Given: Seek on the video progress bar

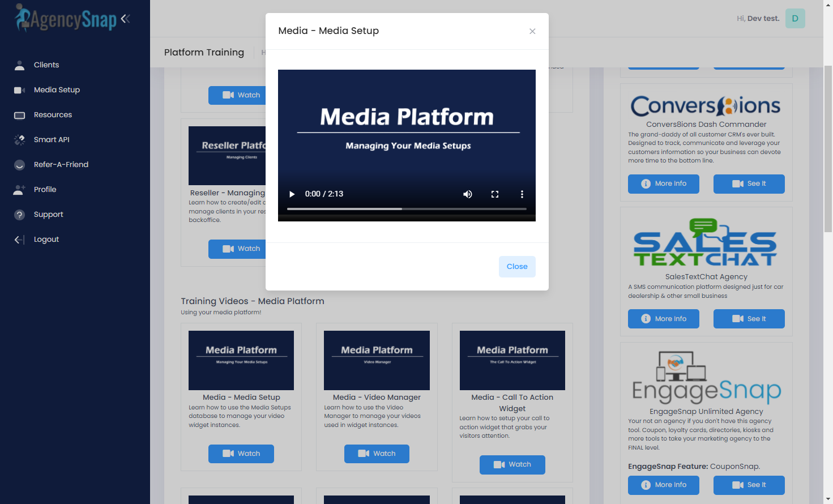Looking at the screenshot, I should tap(407, 209).
